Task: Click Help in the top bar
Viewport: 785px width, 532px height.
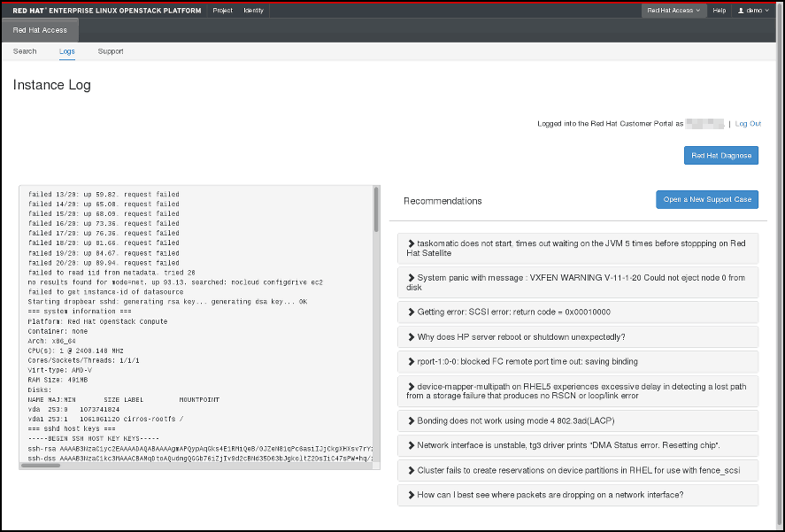Action: coord(720,11)
